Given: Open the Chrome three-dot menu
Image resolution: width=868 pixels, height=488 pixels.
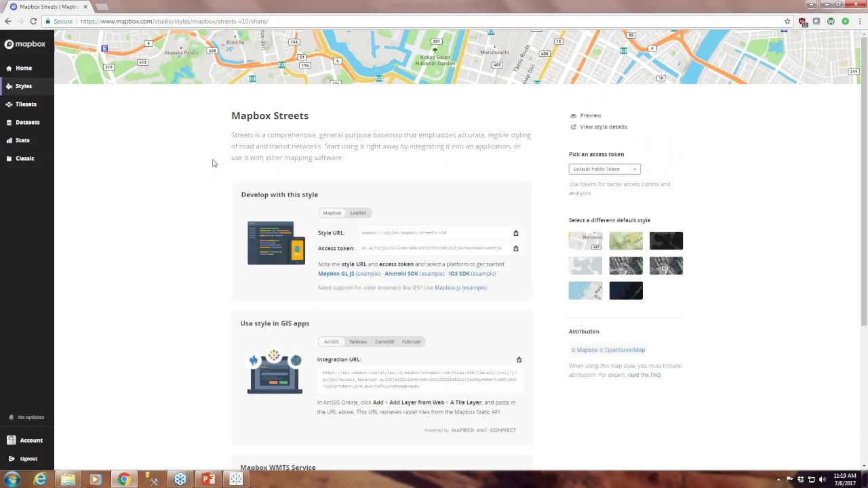Looking at the screenshot, I should click(859, 21).
